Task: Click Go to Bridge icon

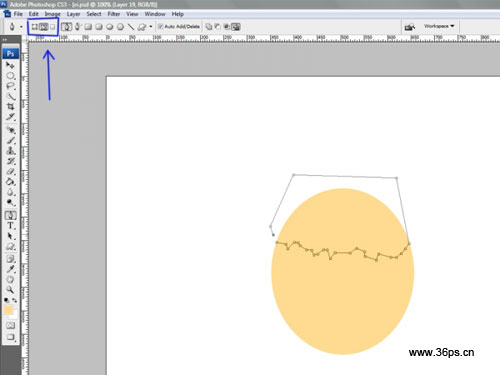Action: [x=410, y=27]
